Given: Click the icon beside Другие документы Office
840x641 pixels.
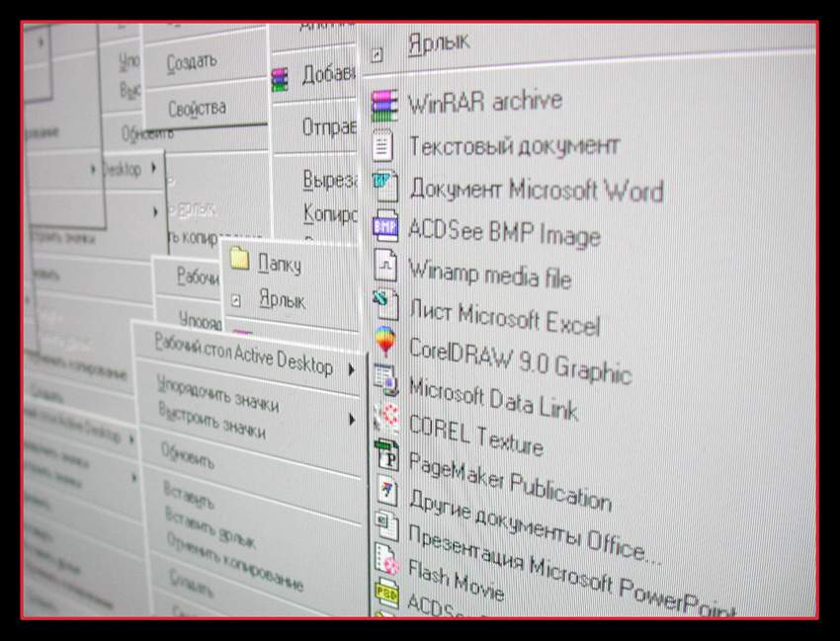Looking at the screenshot, I should pyautogui.click(x=386, y=491).
